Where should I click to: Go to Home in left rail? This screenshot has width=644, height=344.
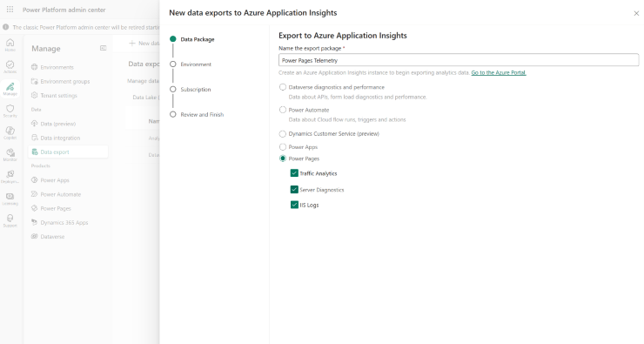click(x=10, y=44)
